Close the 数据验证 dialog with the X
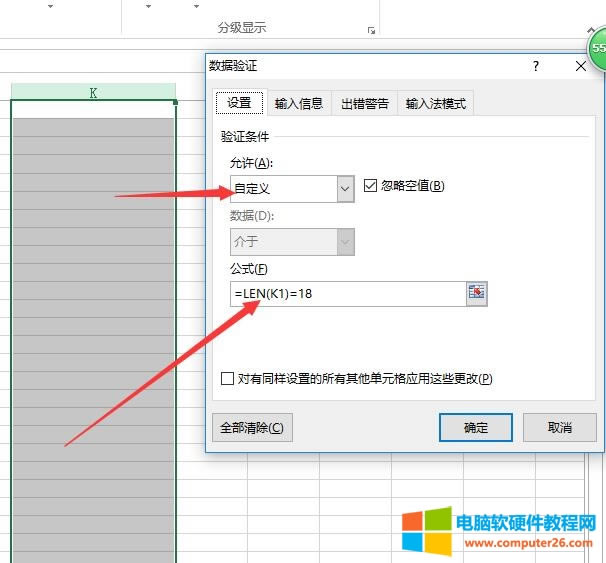Viewport: 606px width, 563px height. point(581,66)
